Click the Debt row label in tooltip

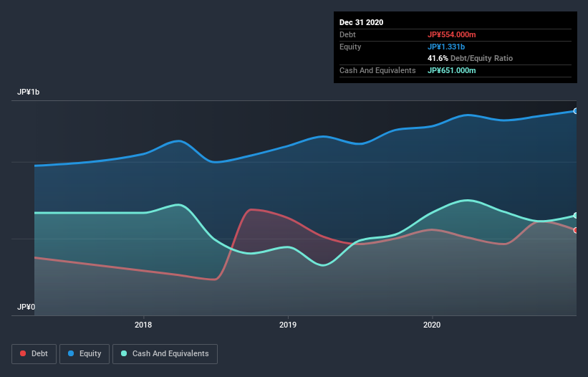(x=347, y=34)
